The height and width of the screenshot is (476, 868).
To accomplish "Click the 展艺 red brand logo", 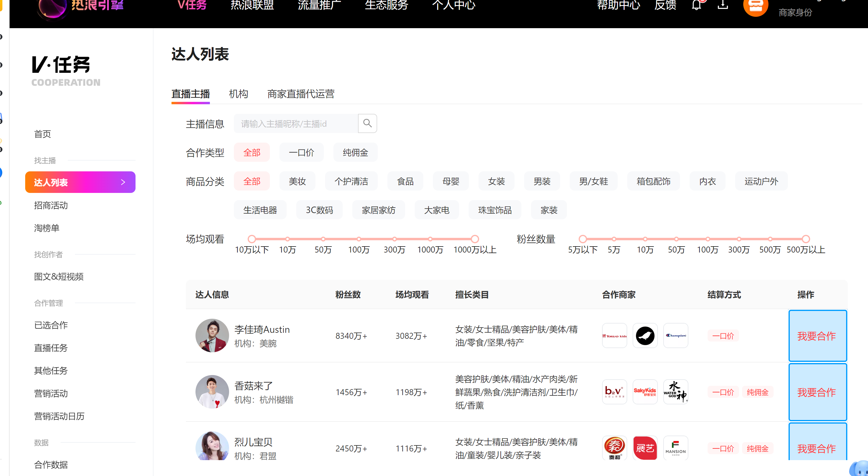I will 645,448.
